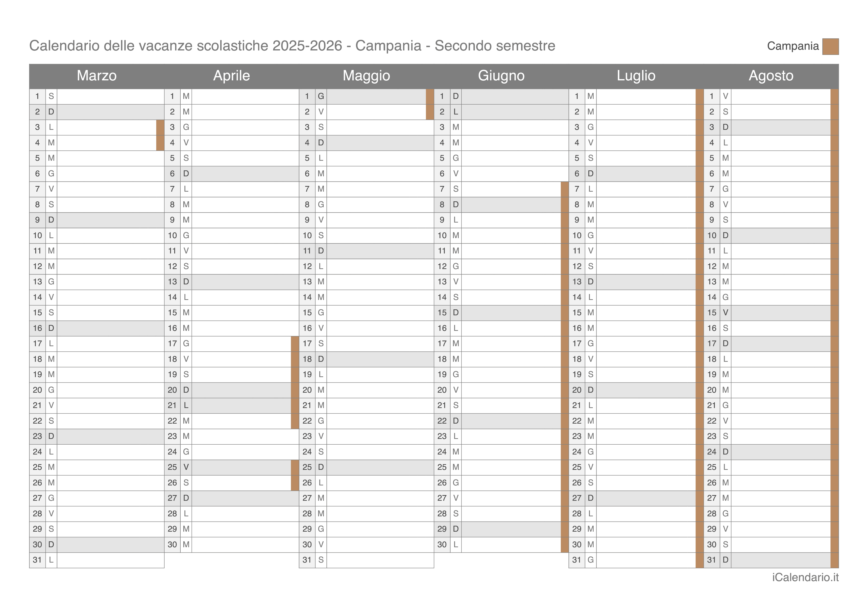Image resolution: width=868 pixels, height=614 pixels.
Task: Click day number 30 in the Giugno column
Action: tap(442, 545)
